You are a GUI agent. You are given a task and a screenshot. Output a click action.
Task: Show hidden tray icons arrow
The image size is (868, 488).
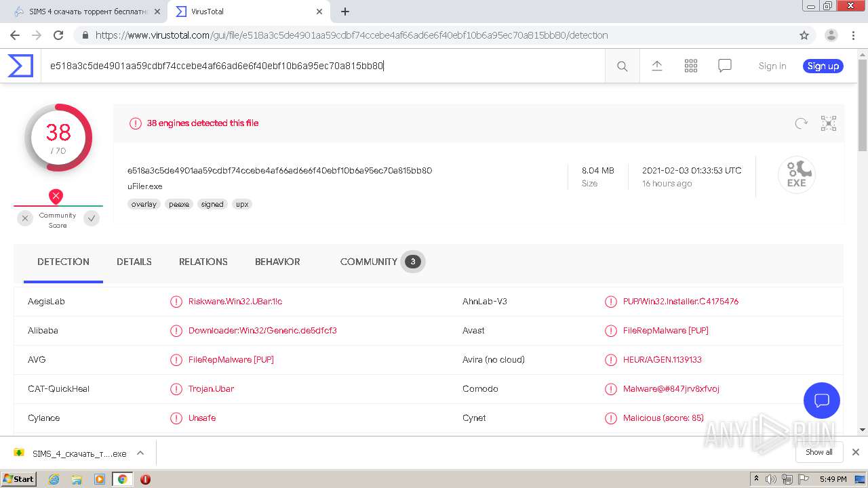(x=756, y=479)
